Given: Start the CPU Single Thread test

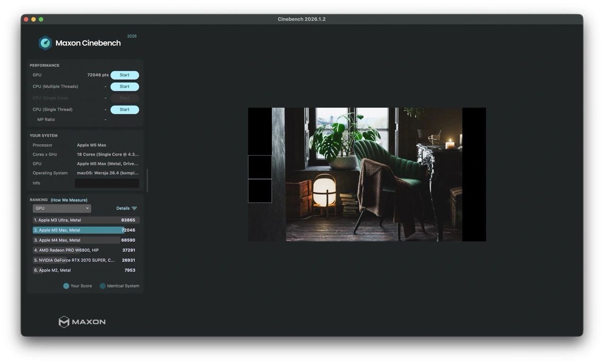Looking at the screenshot, I should click(x=125, y=109).
